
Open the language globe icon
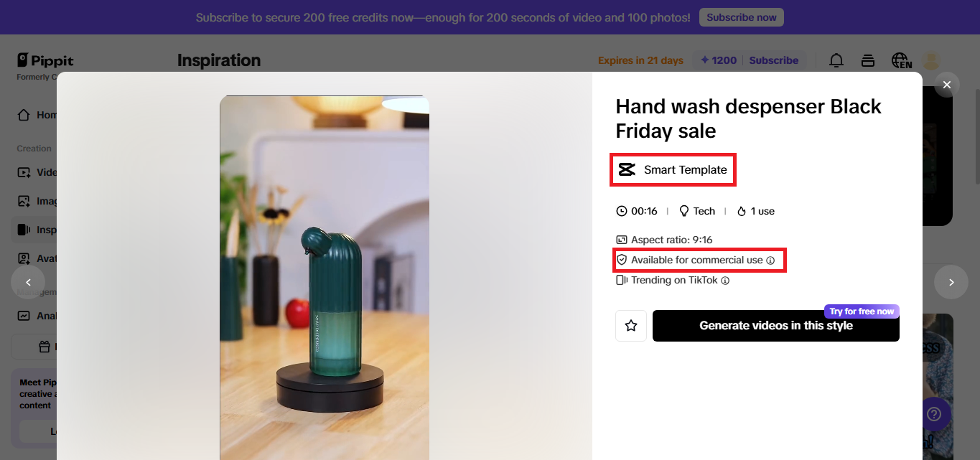[x=900, y=60]
